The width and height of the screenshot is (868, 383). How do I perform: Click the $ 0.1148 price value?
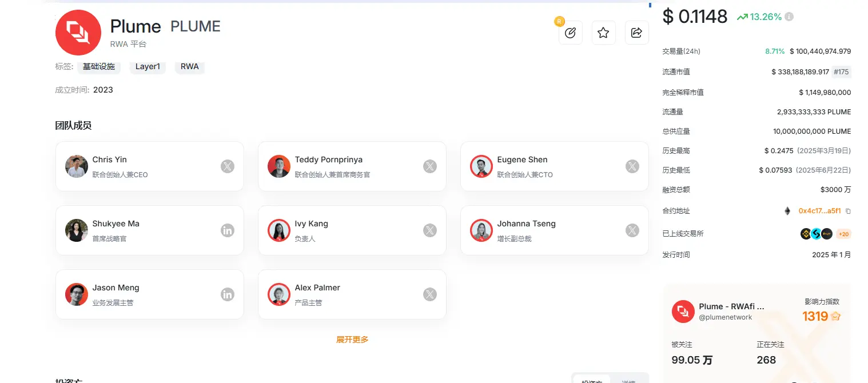click(x=695, y=17)
